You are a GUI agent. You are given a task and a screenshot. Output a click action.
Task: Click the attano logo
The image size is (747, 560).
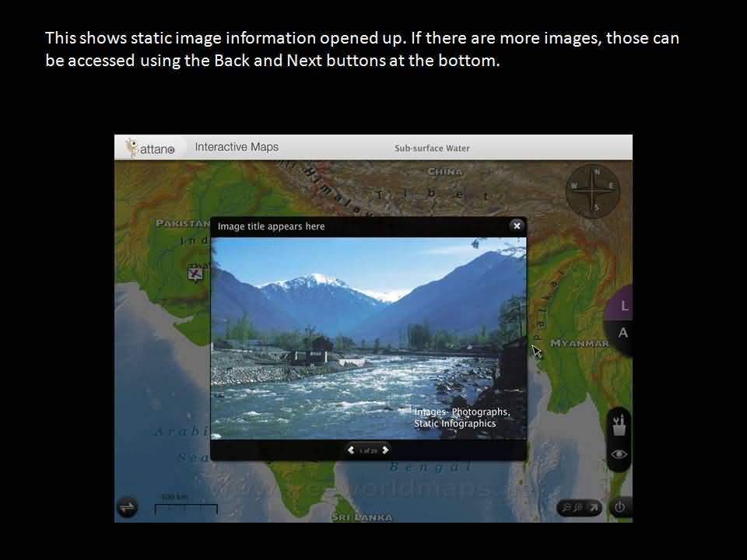pyautogui.click(x=151, y=148)
